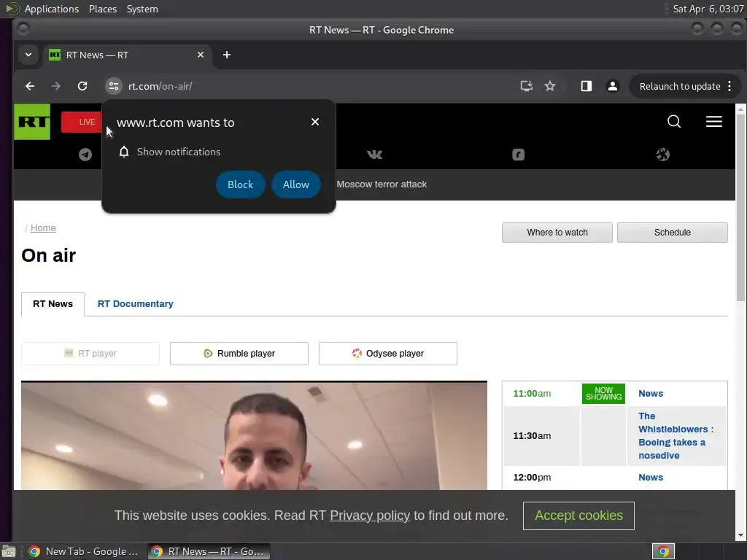Viewport: 747px width, 560px height.
Task: Select RT News taskbar window entry
Action: [x=209, y=551]
